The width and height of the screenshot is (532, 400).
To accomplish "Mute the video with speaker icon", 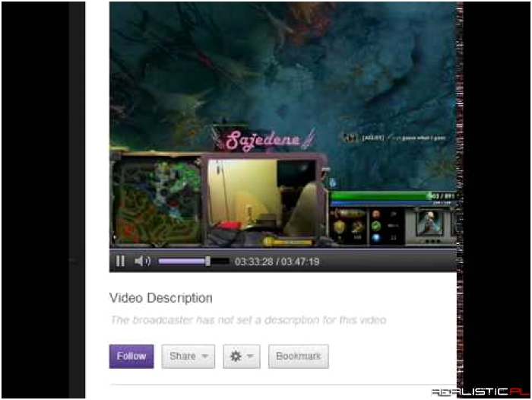I will click(x=143, y=261).
